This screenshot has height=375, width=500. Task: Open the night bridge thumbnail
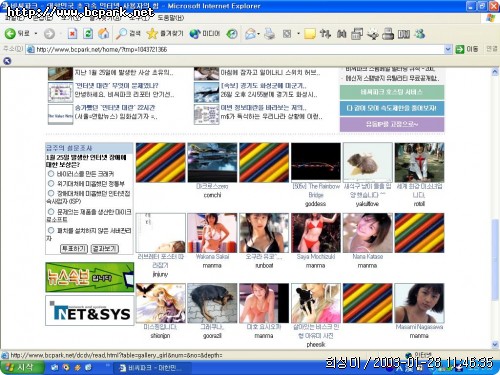click(x=316, y=162)
